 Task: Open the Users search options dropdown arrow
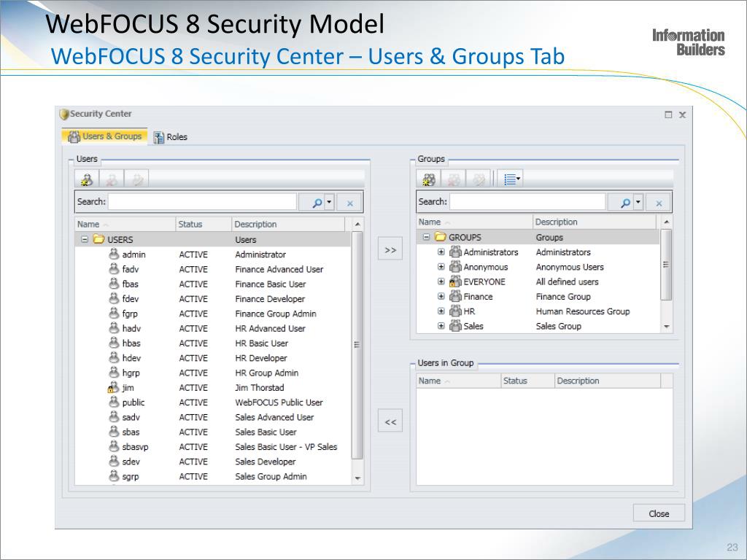[x=329, y=202]
